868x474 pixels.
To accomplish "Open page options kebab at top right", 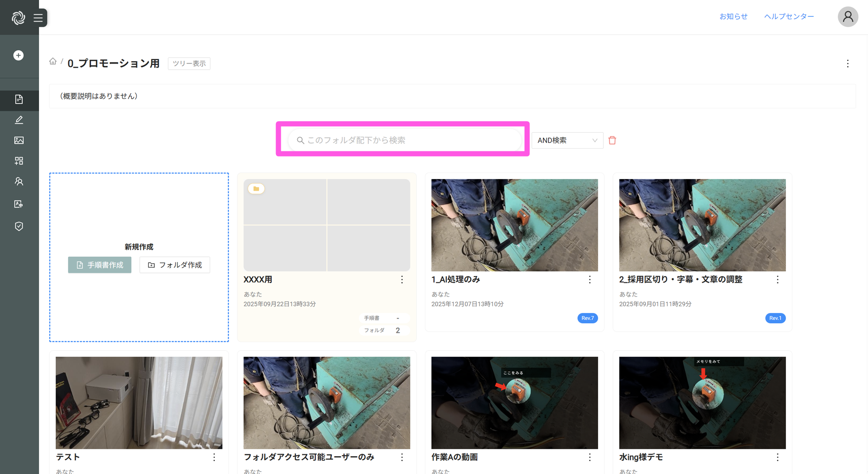I will pyautogui.click(x=847, y=64).
